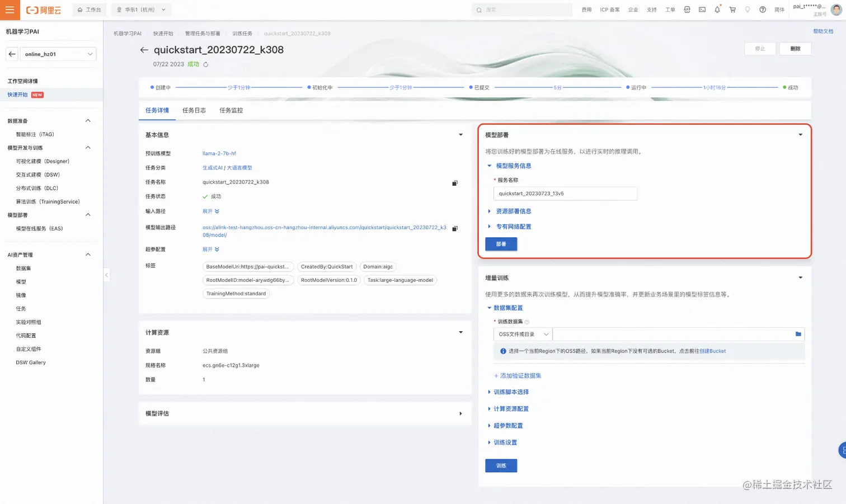Browse OSS folder icon in 训练数据集

pos(798,334)
